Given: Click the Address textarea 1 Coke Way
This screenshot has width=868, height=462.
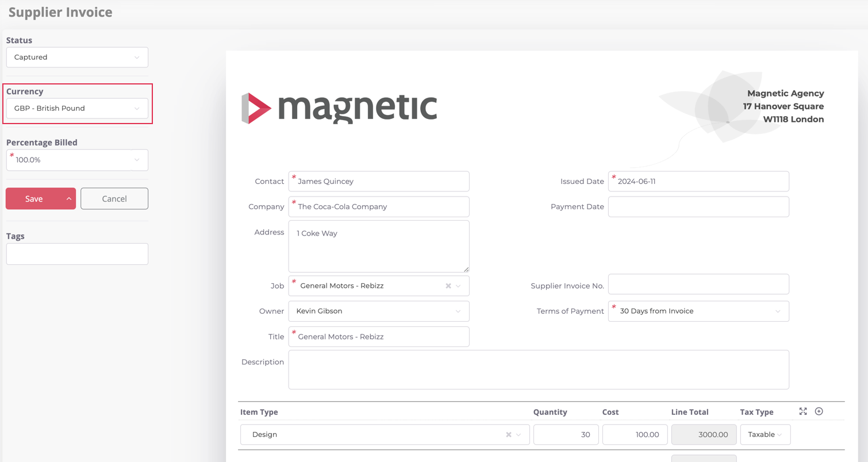Looking at the screenshot, I should tap(379, 247).
